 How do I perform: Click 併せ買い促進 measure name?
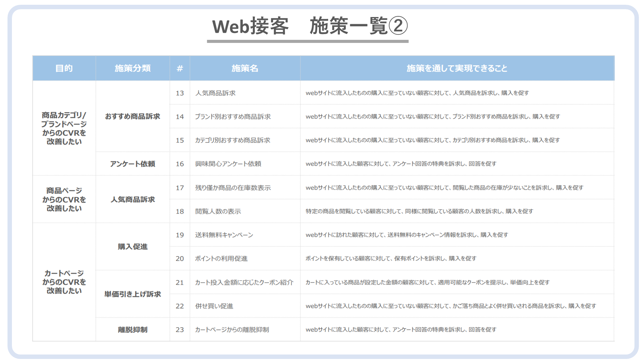(214, 306)
